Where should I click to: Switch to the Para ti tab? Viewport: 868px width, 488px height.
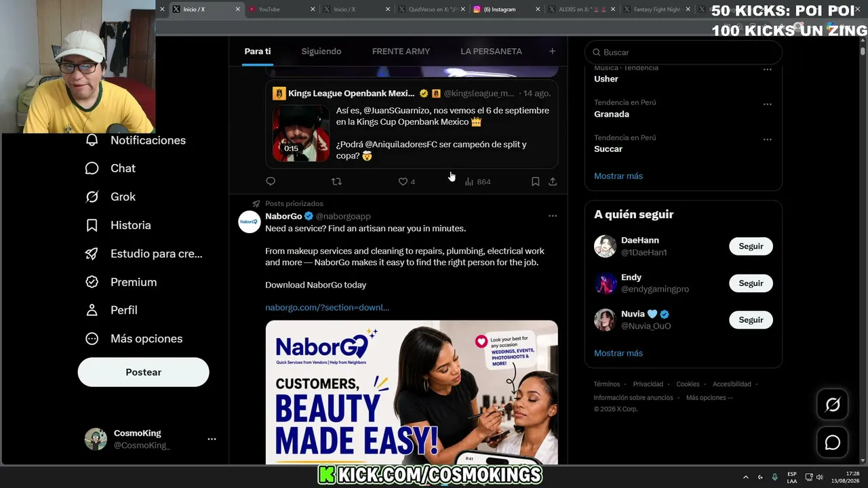(x=258, y=52)
